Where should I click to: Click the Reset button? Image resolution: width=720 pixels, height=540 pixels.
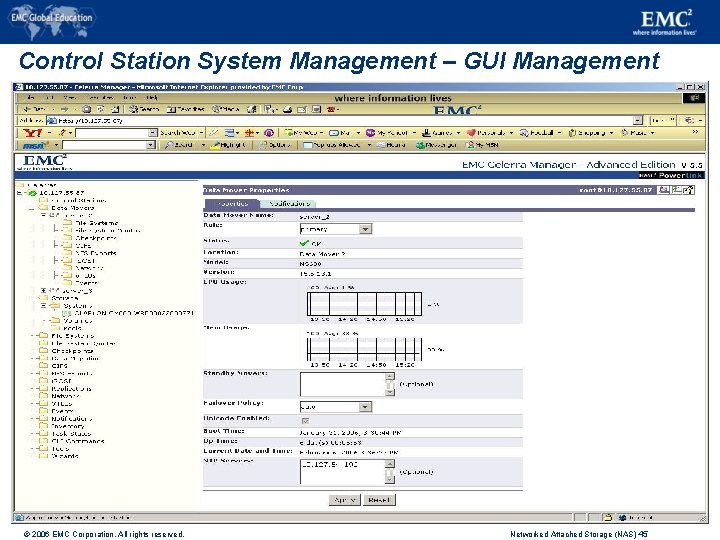(x=378, y=499)
